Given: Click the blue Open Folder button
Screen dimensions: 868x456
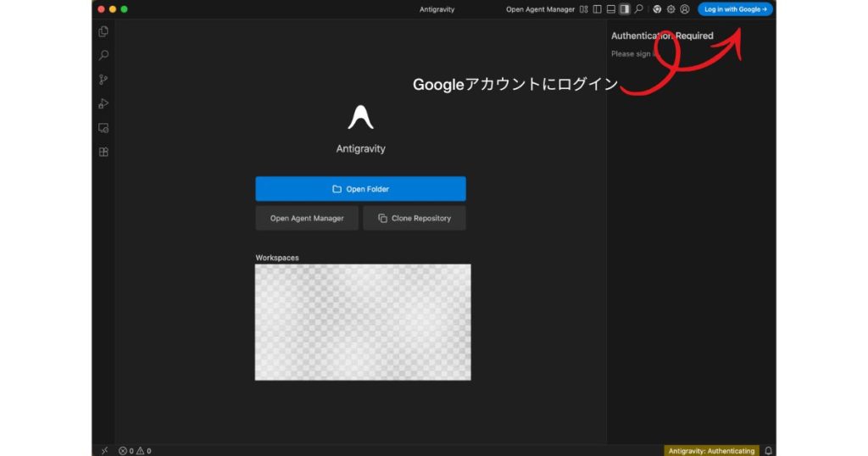Looking at the screenshot, I should pyautogui.click(x=360, y=189).
